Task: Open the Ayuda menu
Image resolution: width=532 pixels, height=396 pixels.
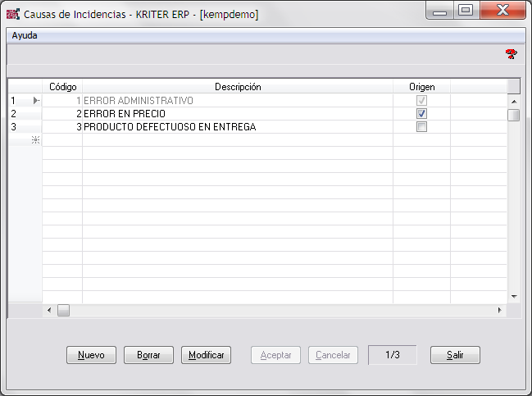Action: coord(25,36)
